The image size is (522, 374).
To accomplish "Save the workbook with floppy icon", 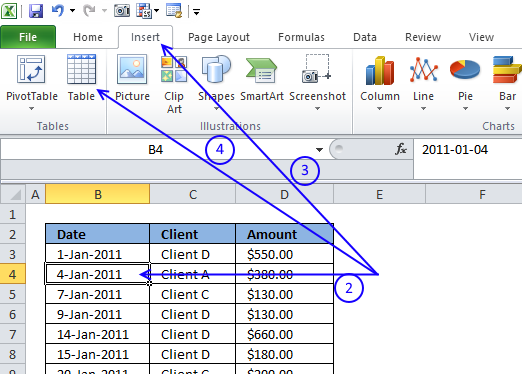I will point(36,11).
